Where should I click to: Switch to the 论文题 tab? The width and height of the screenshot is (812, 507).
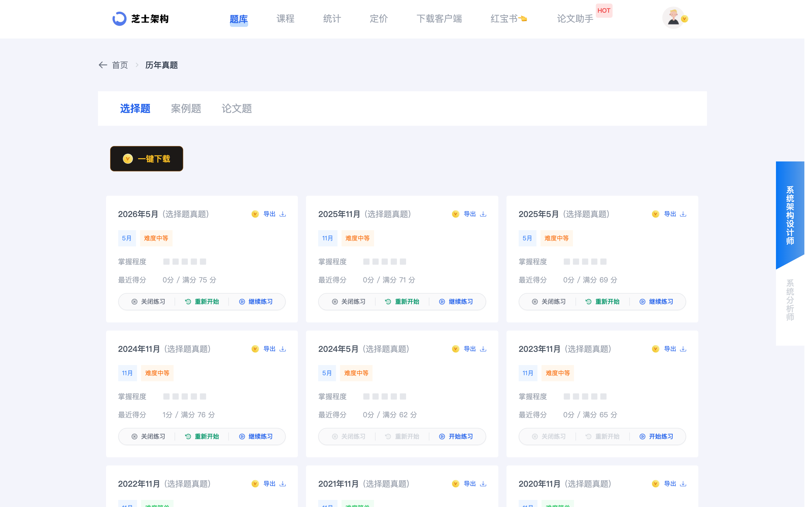[236, 108]
